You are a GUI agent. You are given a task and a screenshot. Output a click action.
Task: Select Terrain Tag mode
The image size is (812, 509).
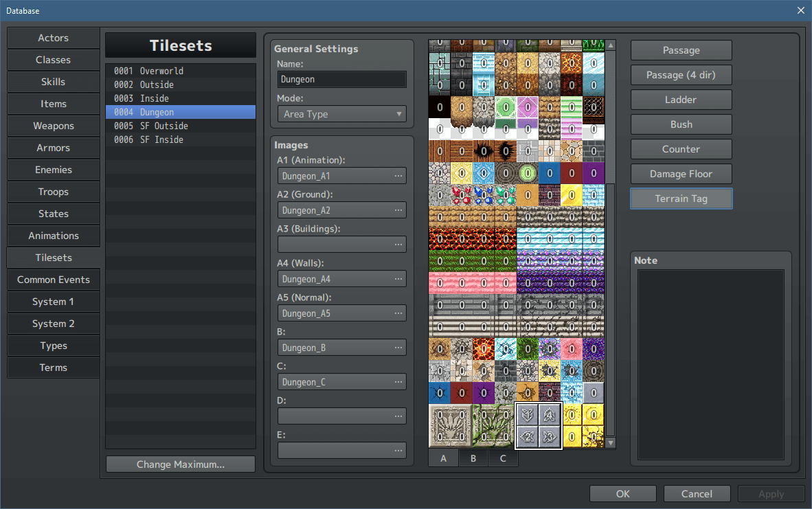click(x=681, y=199)
